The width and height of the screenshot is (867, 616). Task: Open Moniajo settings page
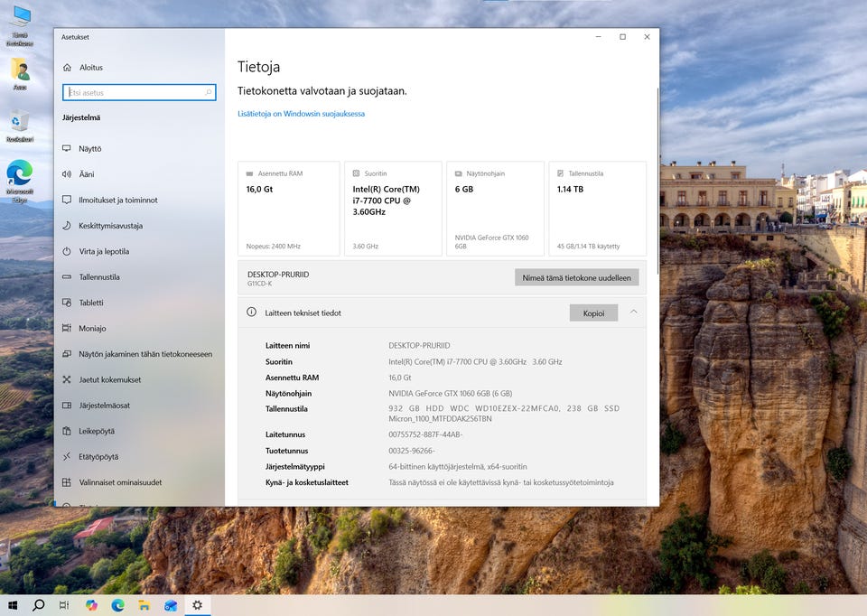coord(92,328)
